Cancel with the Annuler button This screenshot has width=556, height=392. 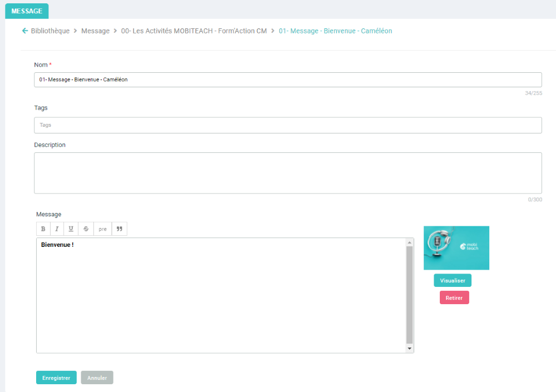coord(97,378)
